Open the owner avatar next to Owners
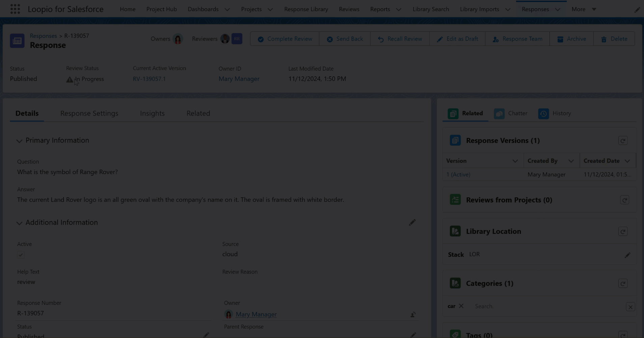 tap(178, 39)
